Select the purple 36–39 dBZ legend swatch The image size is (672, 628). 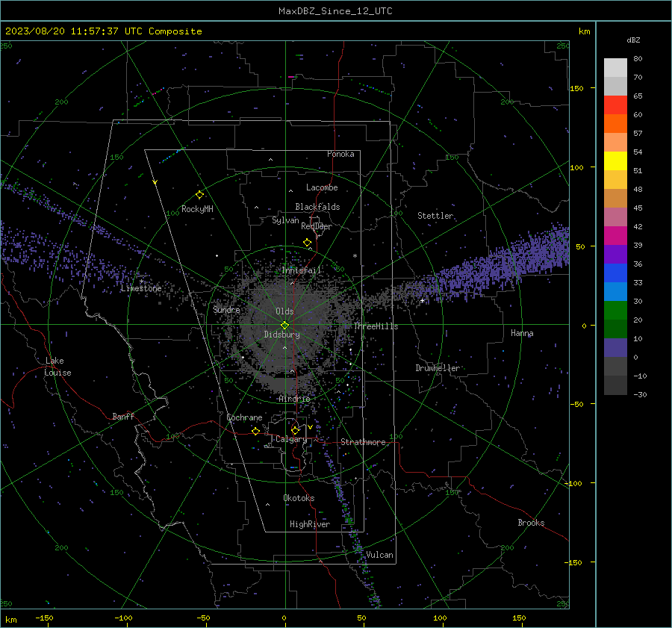615,255
